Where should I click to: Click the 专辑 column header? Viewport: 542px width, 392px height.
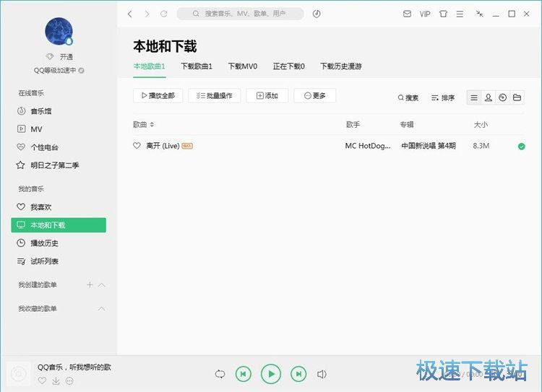coord(407,125)
